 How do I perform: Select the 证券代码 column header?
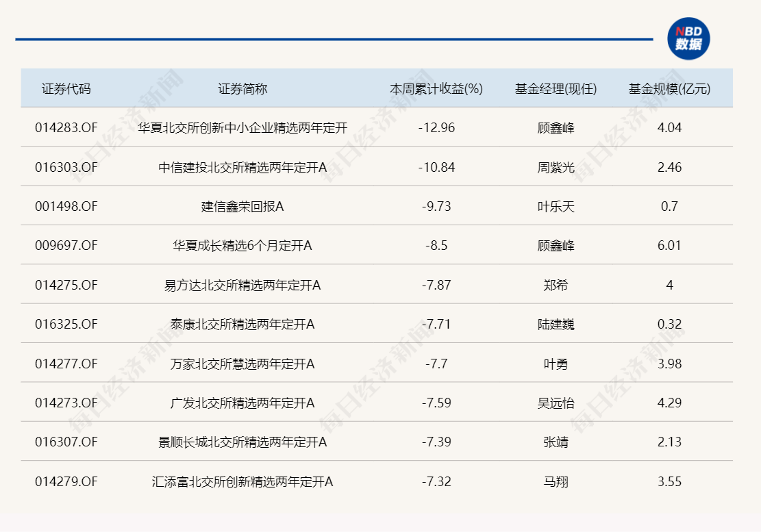coord(66,89)
